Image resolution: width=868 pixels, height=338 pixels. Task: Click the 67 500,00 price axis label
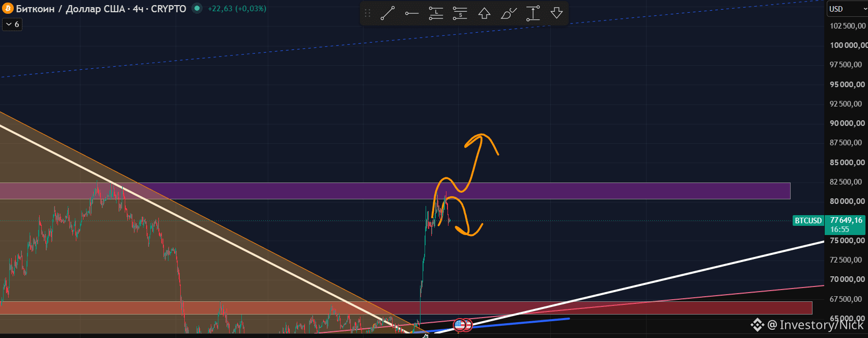point(846,299)
